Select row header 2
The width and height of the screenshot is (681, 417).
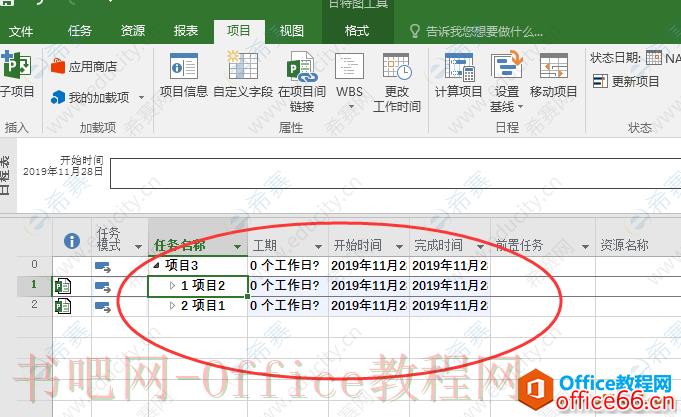(x=35, y=305)
